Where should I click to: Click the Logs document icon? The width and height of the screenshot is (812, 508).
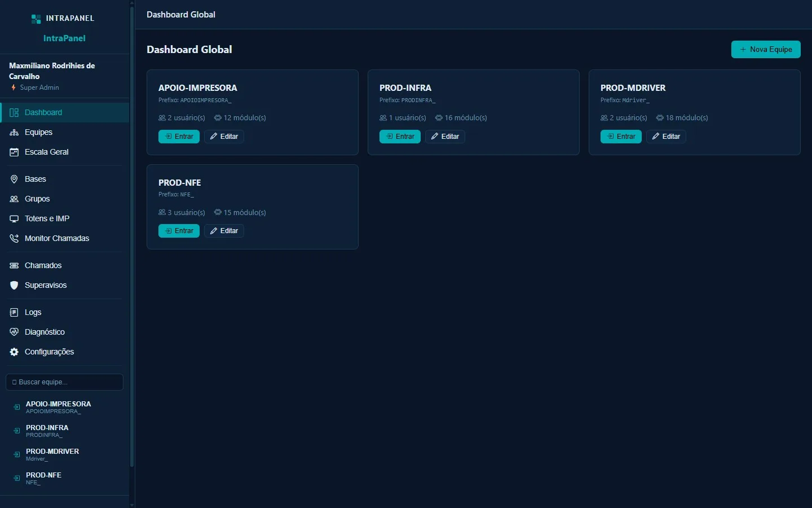click(14, 313)
